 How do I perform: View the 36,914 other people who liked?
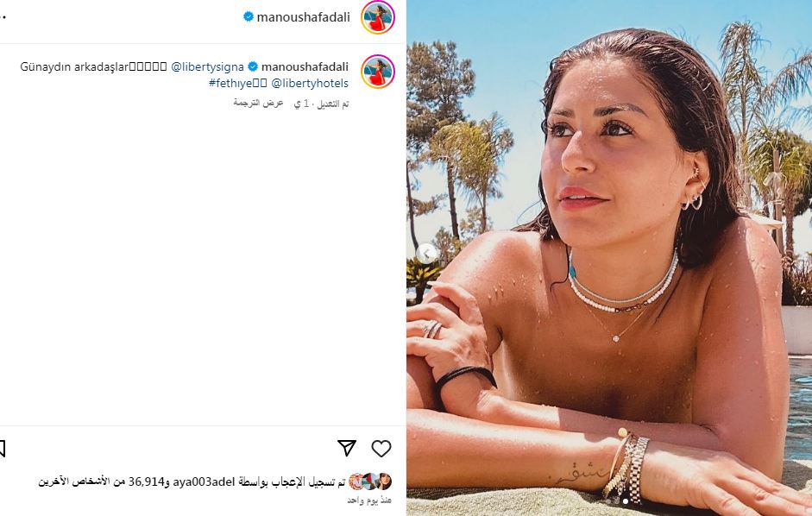point(103,481)
